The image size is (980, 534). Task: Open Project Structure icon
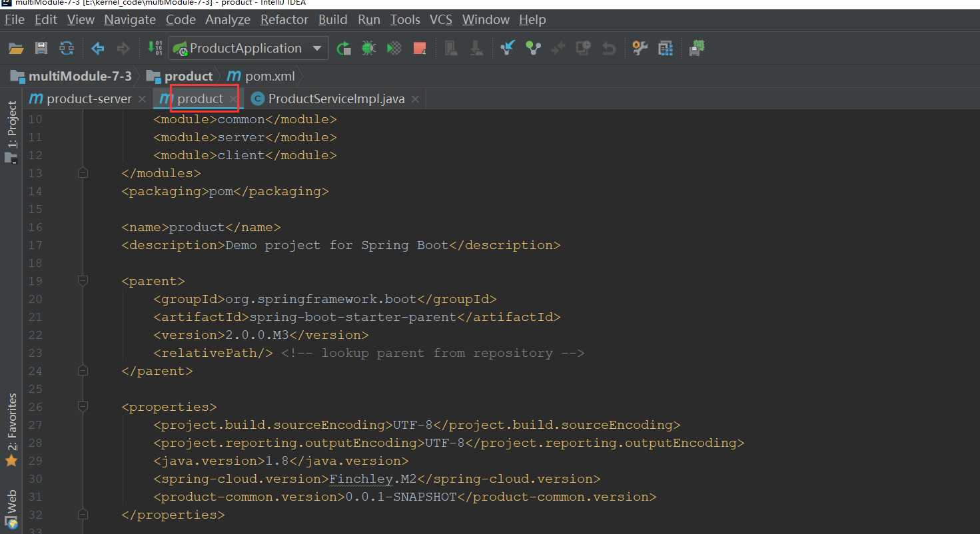pyautogui.click(x=666, y=48)
